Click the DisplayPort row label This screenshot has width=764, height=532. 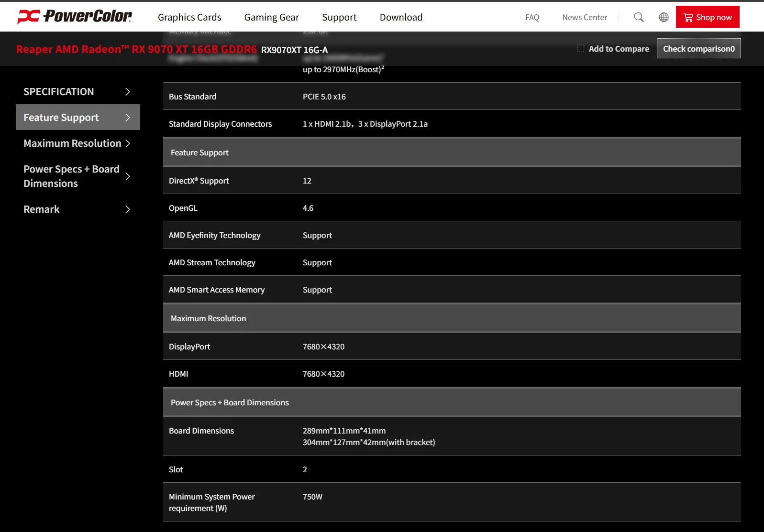tap(189, 347)
